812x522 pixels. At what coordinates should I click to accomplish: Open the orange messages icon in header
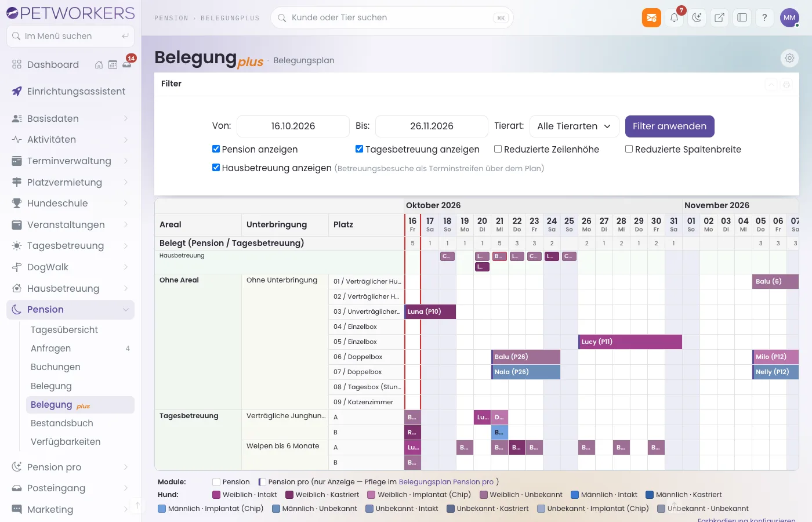point(651,17)
